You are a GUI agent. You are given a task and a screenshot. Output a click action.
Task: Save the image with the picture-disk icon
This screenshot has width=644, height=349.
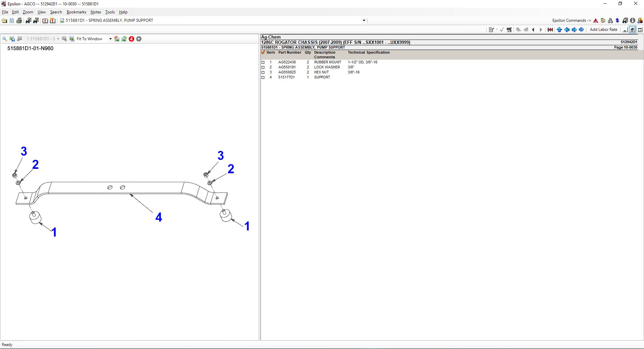point(12,39)
